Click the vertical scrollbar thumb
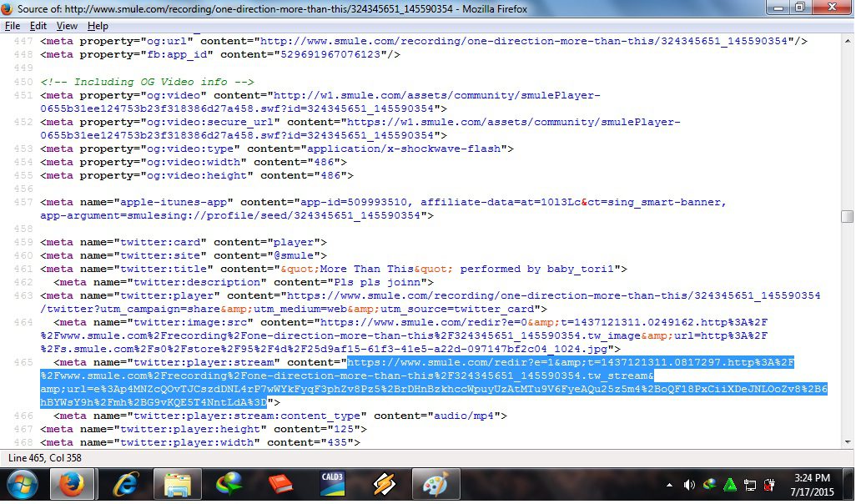This screenshot has height=504, width=856. pos(848,216)
